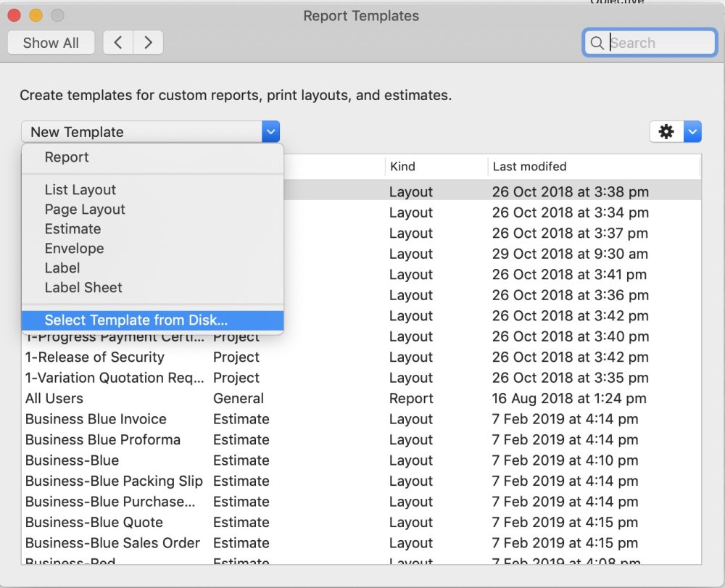Choose Report from the template menu
The width and height of the screenshot is (725, 588).
67,157
